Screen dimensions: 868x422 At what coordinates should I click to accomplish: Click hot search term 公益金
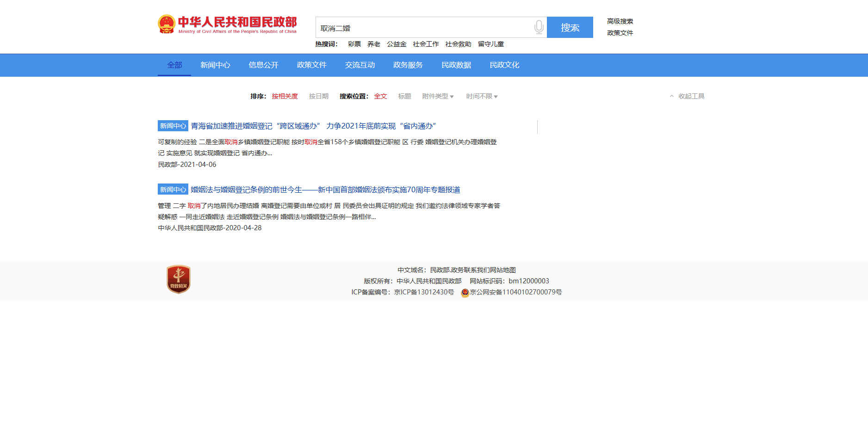click(x=397, y=44)
